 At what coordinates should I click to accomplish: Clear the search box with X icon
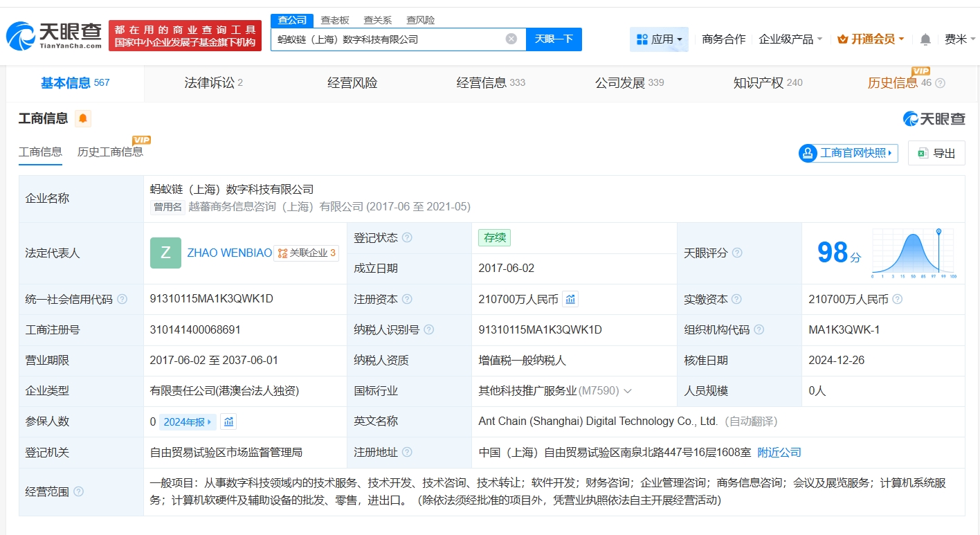(511, 39)
